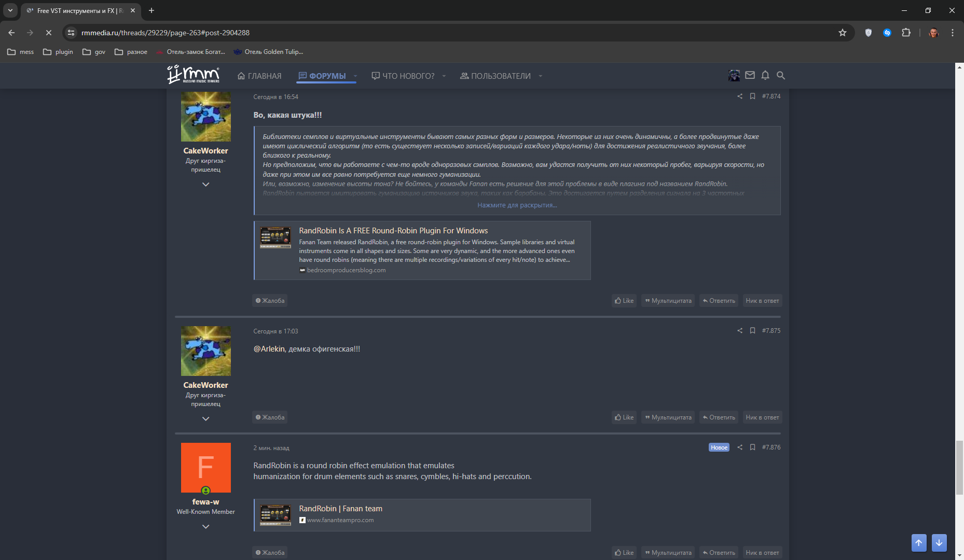This screenshot has width=964, height=560.
Task: Open fewa-w username profile
Action: pos(206,502)
